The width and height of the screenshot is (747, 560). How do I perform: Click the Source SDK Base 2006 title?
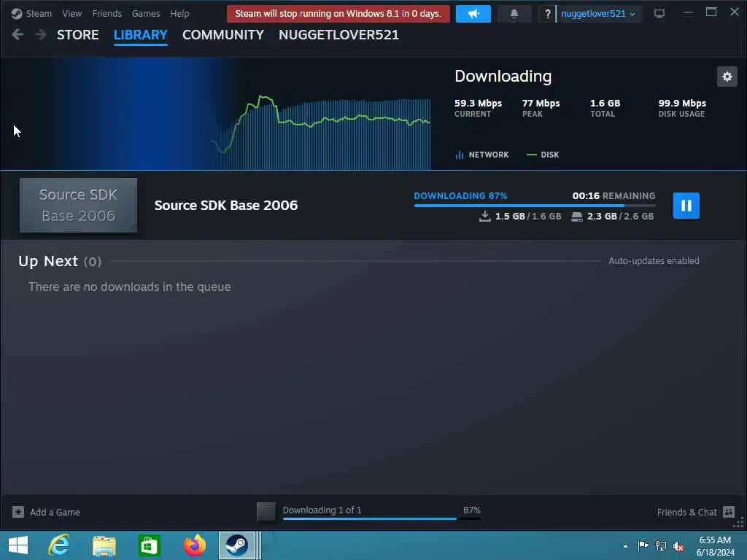click(226, 205)
